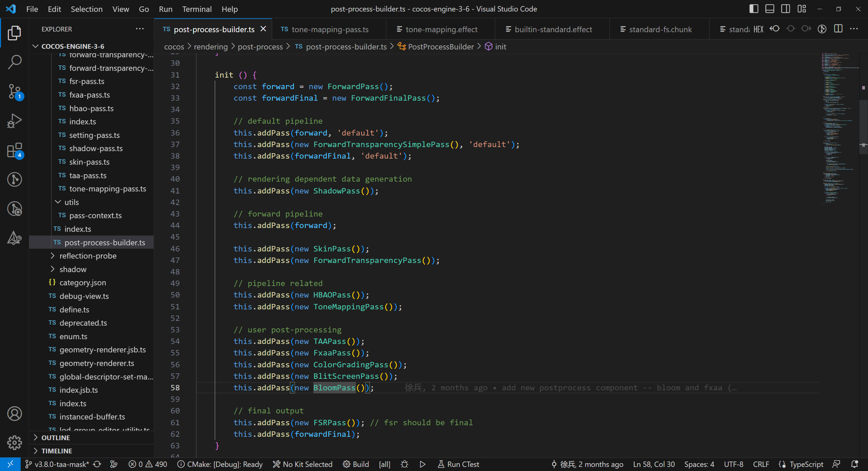
Task: Open Run and Debug view
Action: coord(14,121)
